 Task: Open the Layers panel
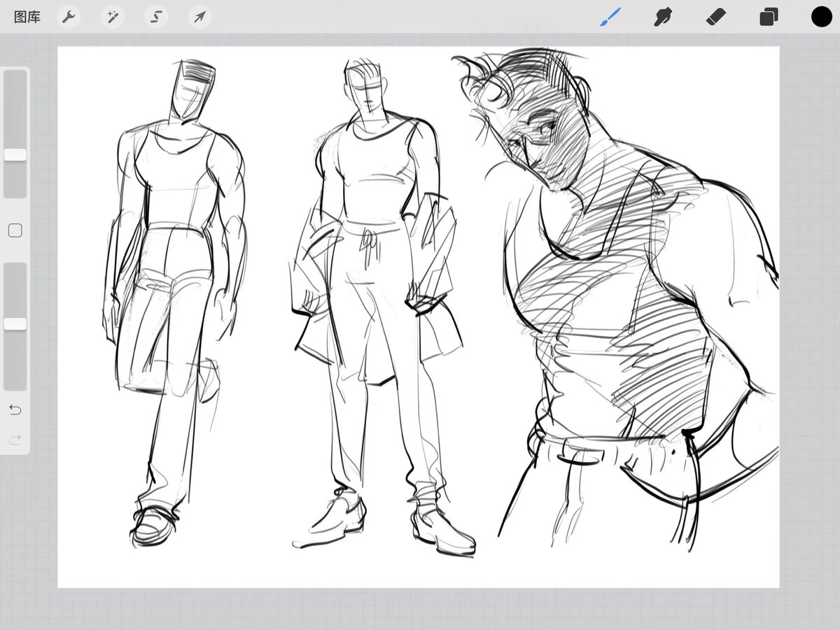coord(769,17)
